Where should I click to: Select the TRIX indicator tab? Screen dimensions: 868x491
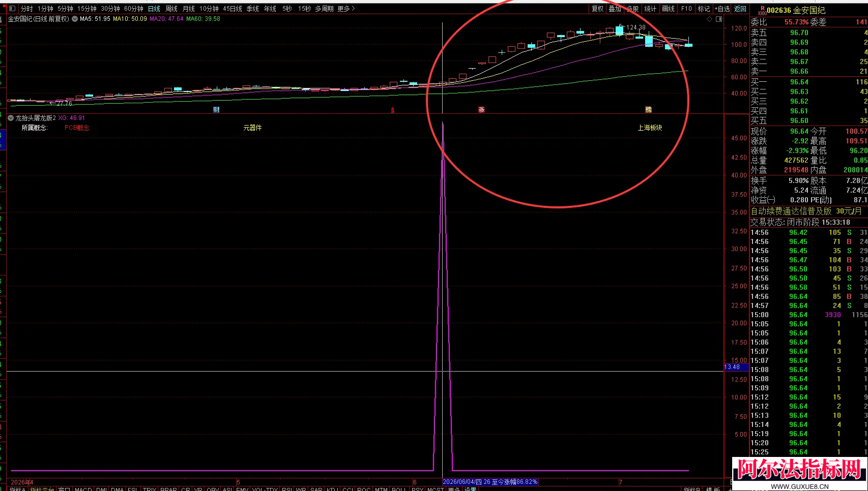[150, 489]
